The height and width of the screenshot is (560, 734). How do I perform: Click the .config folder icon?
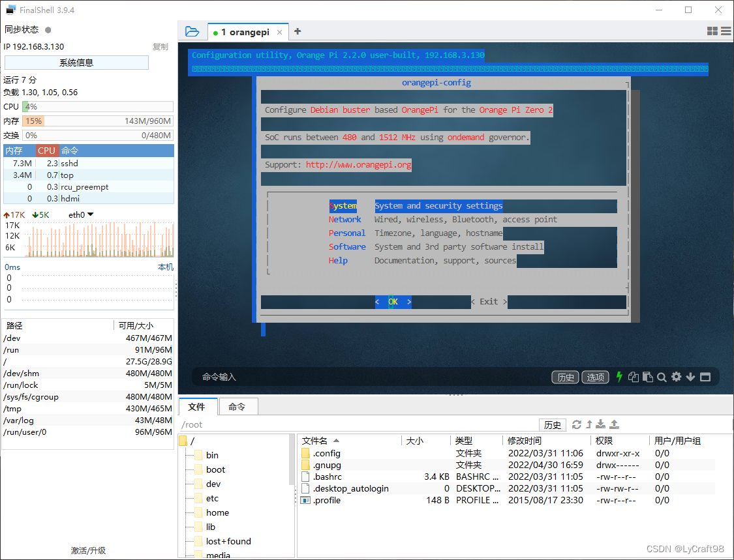(306, 453)
